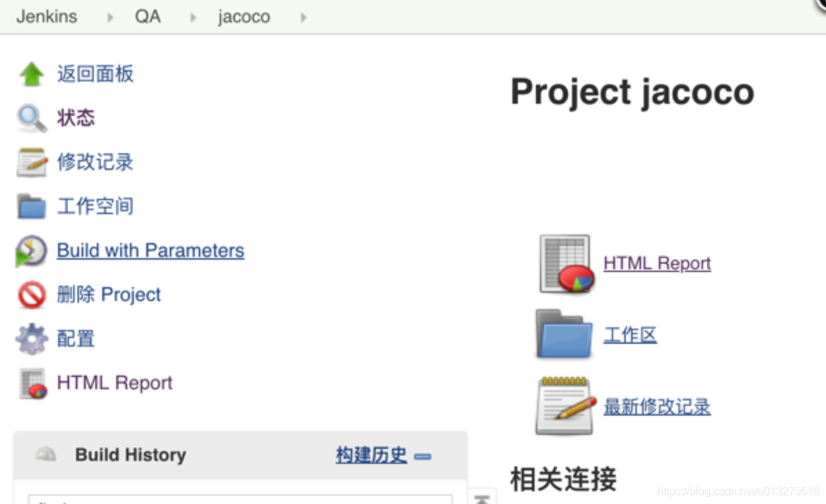Screen dimensions: 826x504
Task: Click the small HTML Report icon in sidebar
Action: point(33,383)
